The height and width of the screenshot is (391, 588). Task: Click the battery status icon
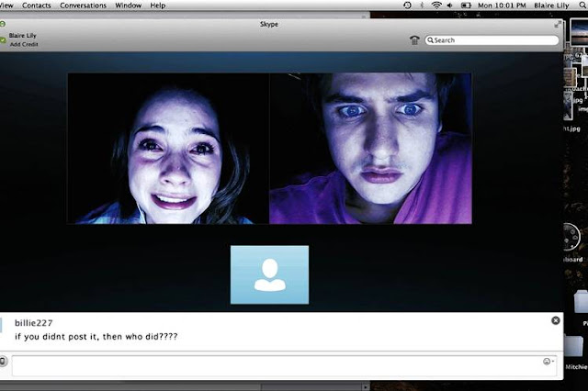pyautogui.click(x=466, y=6)
